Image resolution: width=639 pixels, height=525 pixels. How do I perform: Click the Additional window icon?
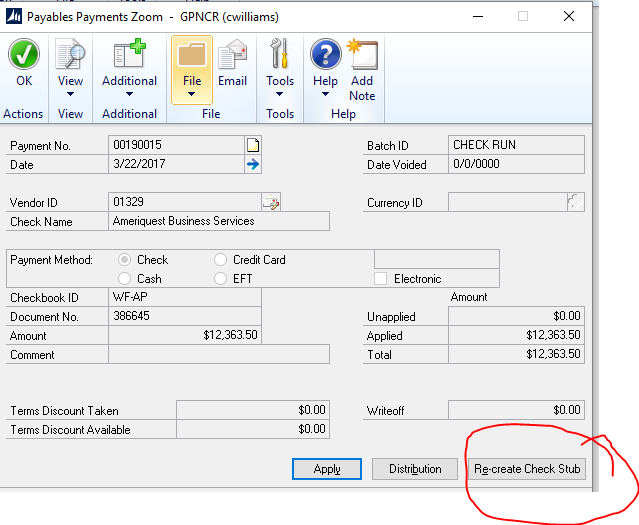(x=129, y=56)
